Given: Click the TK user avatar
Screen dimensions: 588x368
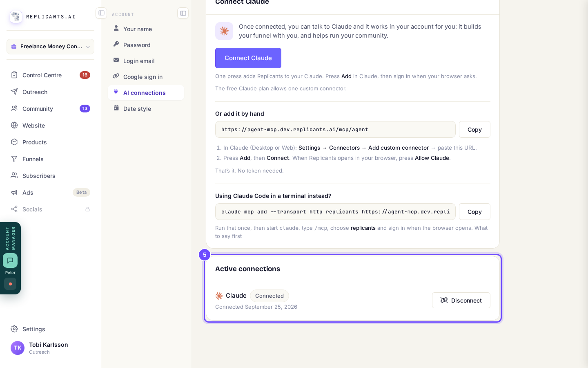Looking at the screenshot, I should (18, 348).
